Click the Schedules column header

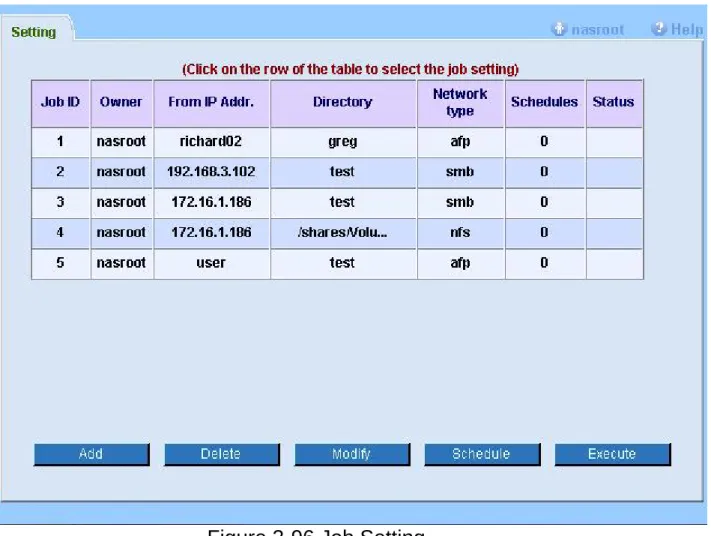click(545, 103)
